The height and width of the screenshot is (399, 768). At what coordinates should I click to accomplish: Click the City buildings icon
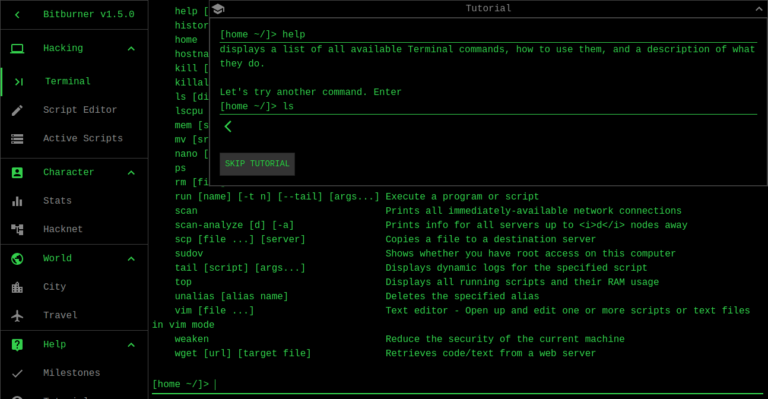pyautogui.click(x=17, y=287)
